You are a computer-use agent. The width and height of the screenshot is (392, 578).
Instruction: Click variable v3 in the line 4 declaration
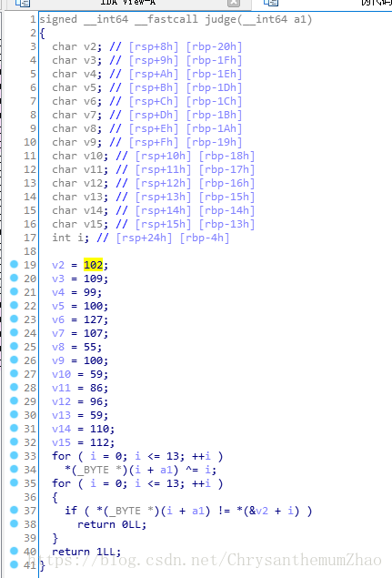90,60
